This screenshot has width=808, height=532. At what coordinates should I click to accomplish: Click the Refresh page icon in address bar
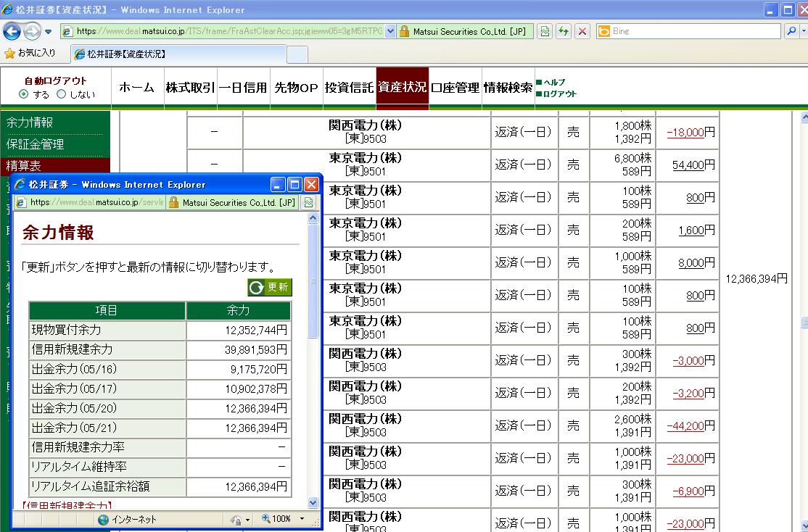(564, 32)
